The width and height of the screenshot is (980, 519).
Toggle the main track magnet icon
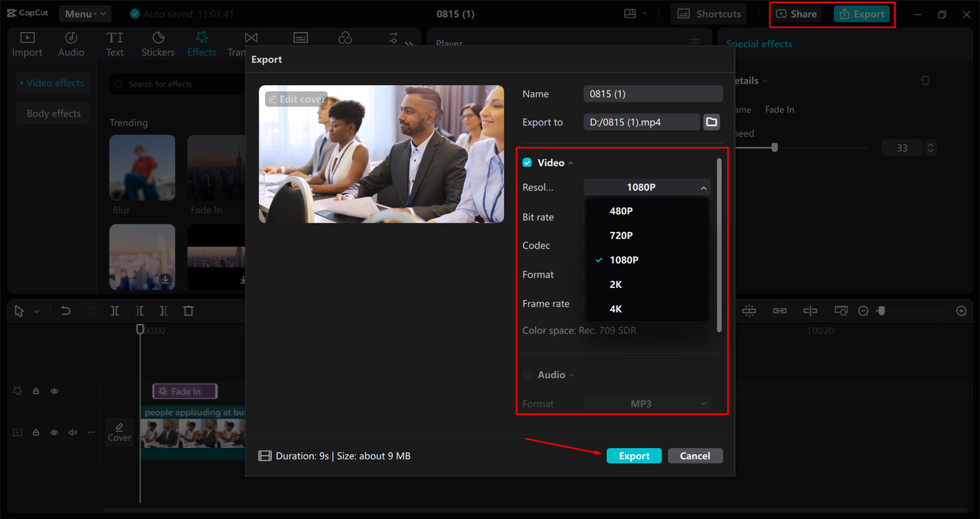pyautogui.click(x=749, y=311)
